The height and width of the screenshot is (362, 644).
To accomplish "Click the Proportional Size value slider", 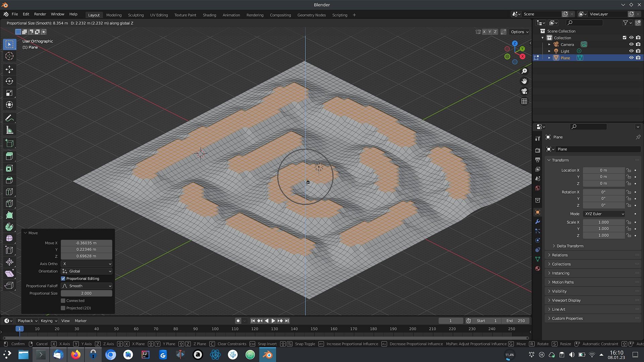I will (87, 293).
